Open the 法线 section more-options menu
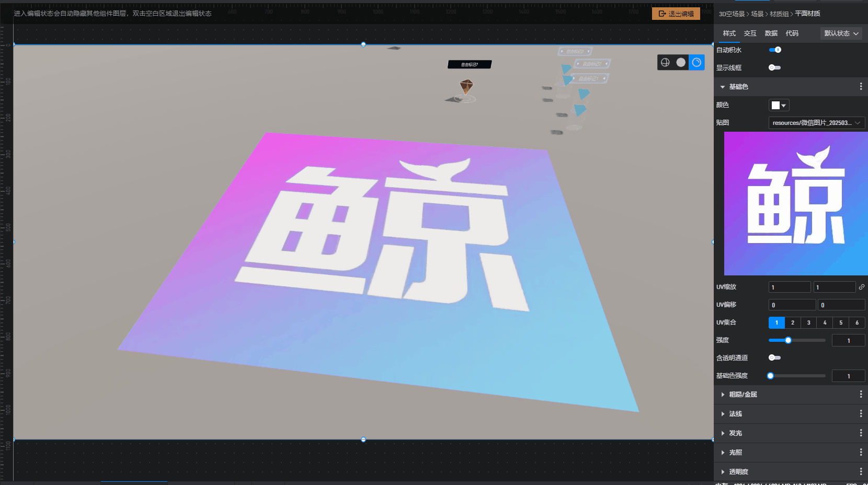Viewport: 868px width, 485px height. point(861,414)
